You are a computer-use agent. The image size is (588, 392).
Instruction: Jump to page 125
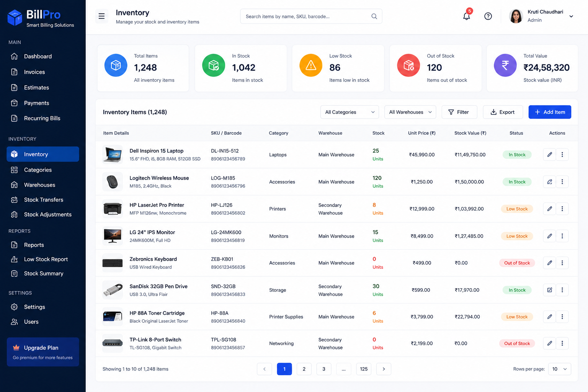click(x=364, y=369)
